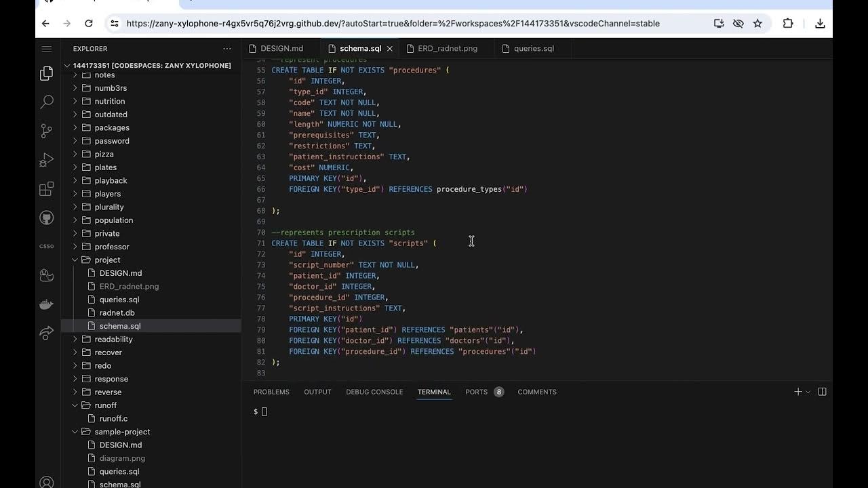Open the DEBUG CONSOLE panel tab
868x488 pixels.
(374, 392)
